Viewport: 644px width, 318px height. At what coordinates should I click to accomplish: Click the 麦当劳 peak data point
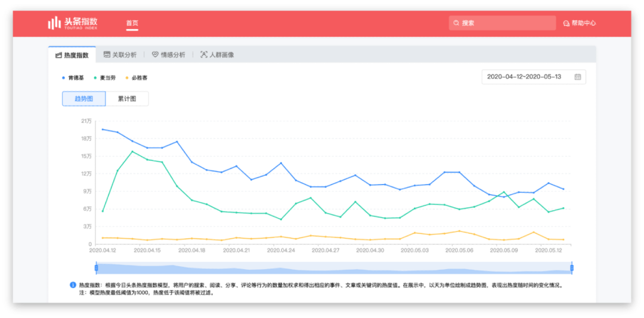click(132, 151)
